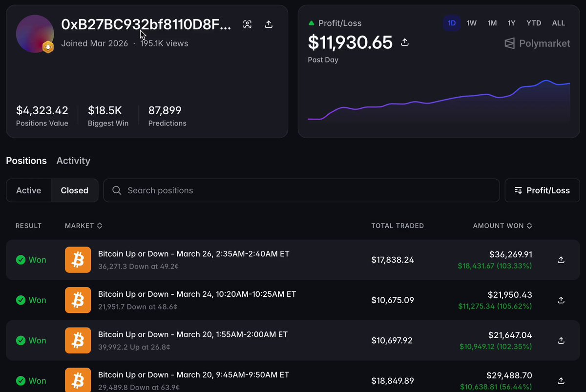
Task: Click the green Won checkmark for March 26 position
Action: click(x=21, y=260)
